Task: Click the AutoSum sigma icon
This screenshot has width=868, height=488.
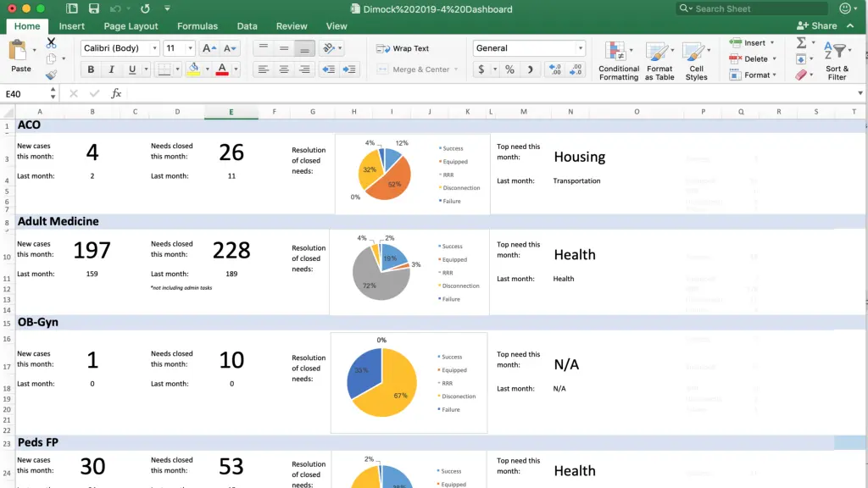Action: 801,42
